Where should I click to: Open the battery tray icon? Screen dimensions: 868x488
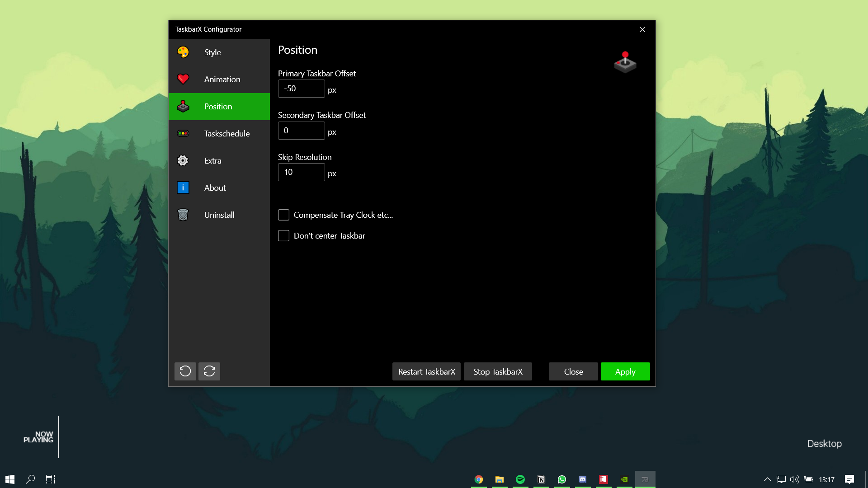[x=808, y=479]
